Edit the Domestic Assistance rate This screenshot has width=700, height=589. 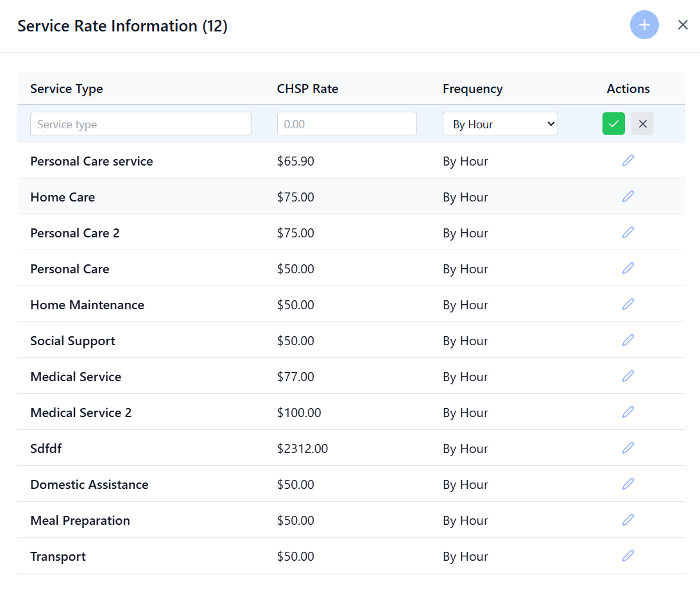point(627,484)
